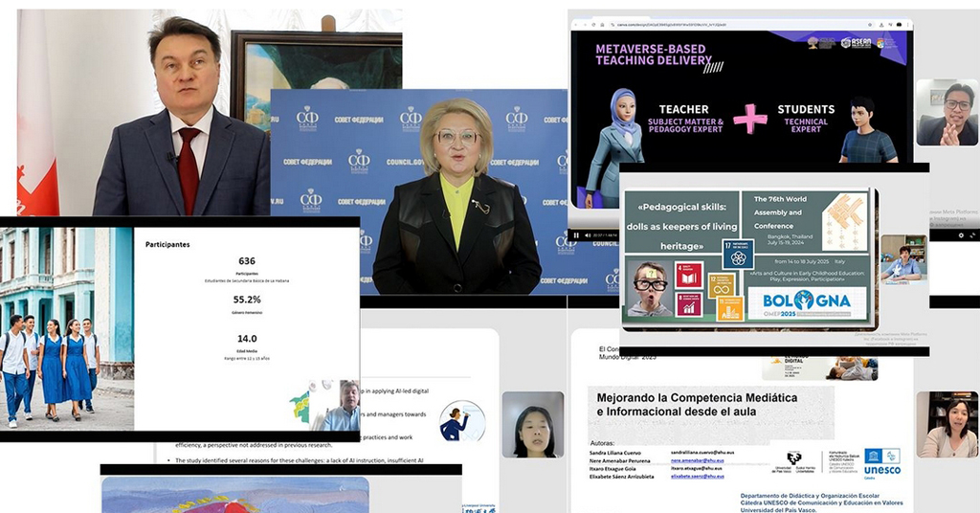
Task: Click 'Mejorando la Competencia Mediática' title
Action: click(697, 404)
